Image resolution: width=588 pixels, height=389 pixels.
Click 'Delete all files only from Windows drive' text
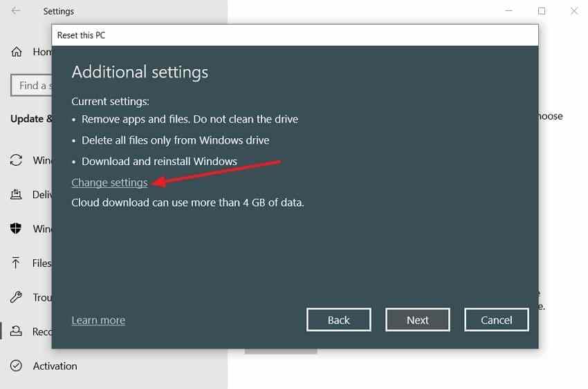tap(176, 140)
